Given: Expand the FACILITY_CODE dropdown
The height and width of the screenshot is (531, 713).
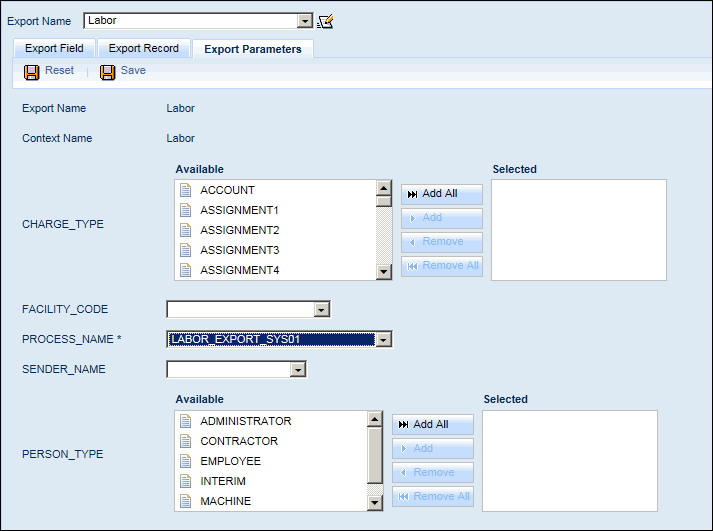Looking at the screenshot, I should 321,310.
